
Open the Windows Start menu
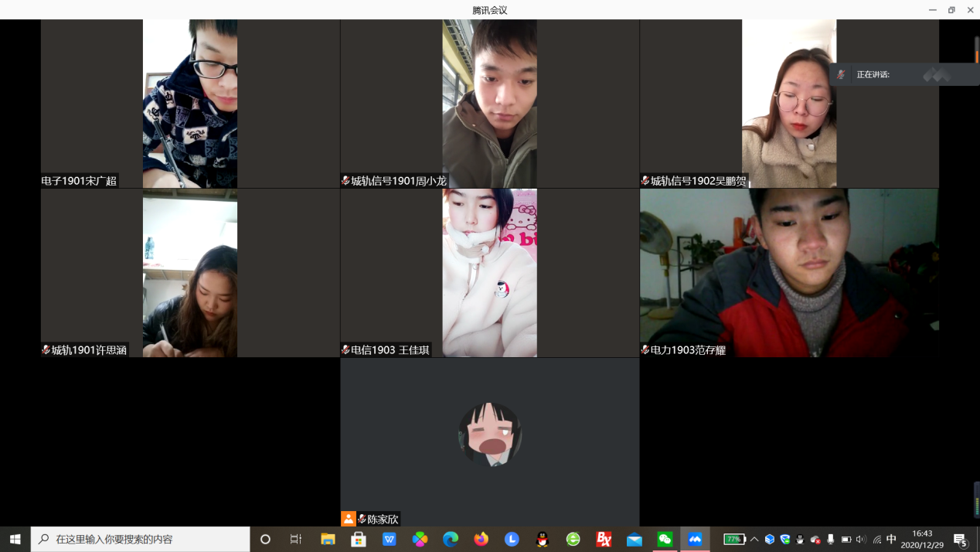[x=15, y=539]
